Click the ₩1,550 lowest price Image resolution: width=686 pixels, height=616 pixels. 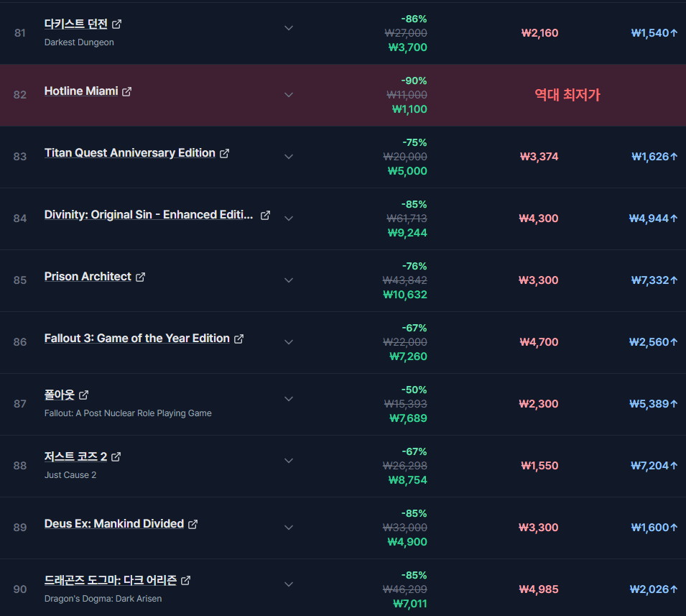pos(539,465)
